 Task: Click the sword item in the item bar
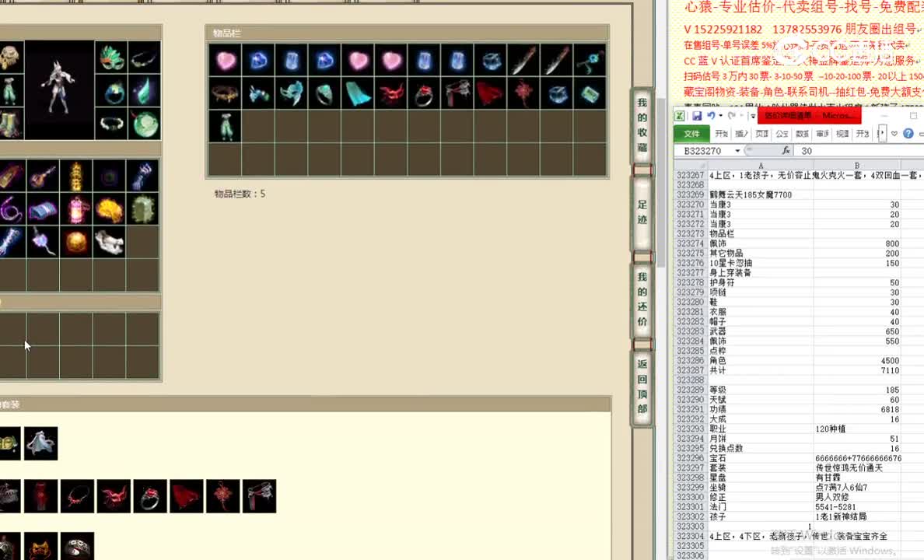(526, 61)
